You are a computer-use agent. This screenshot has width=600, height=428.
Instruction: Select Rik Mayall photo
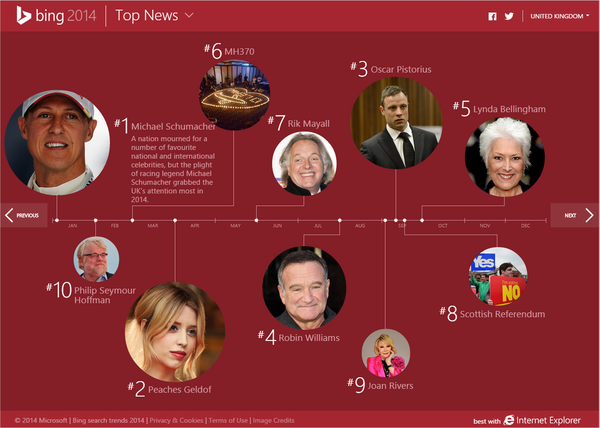tap(305, 164)
